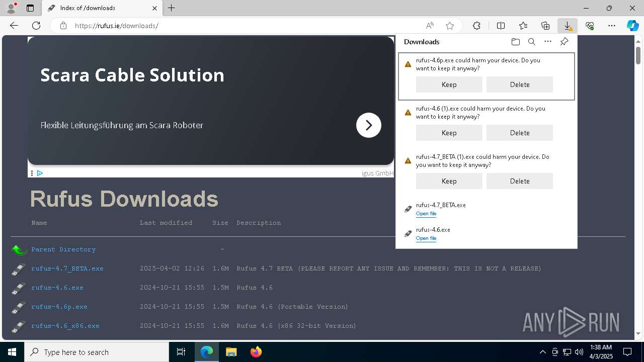Search downloads magnifier icon
This screenshot has width=644, height=362.
(531, 42)
